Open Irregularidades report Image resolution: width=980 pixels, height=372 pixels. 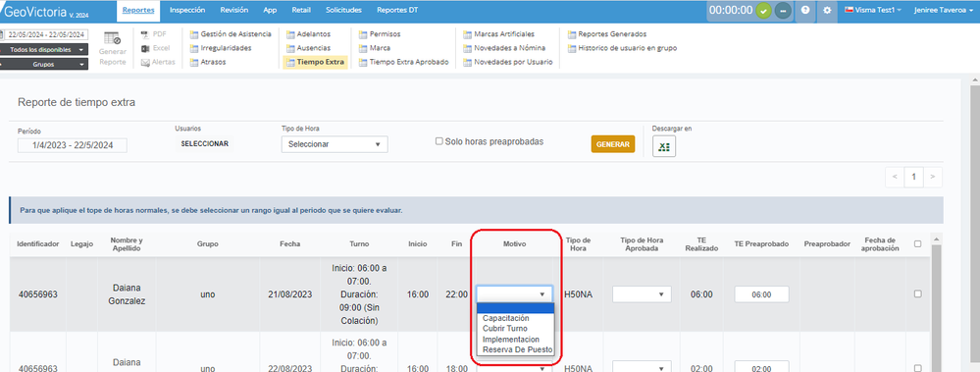pos(221,48)
